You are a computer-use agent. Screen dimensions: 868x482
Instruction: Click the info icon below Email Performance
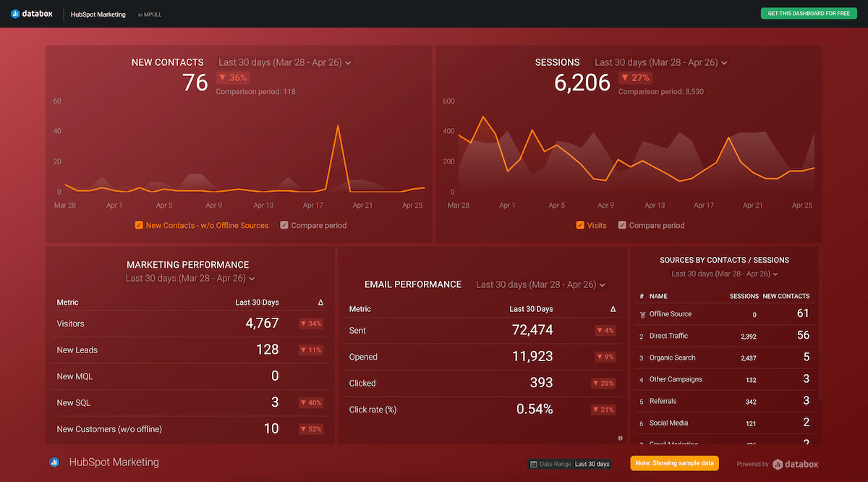click(620, 438)
